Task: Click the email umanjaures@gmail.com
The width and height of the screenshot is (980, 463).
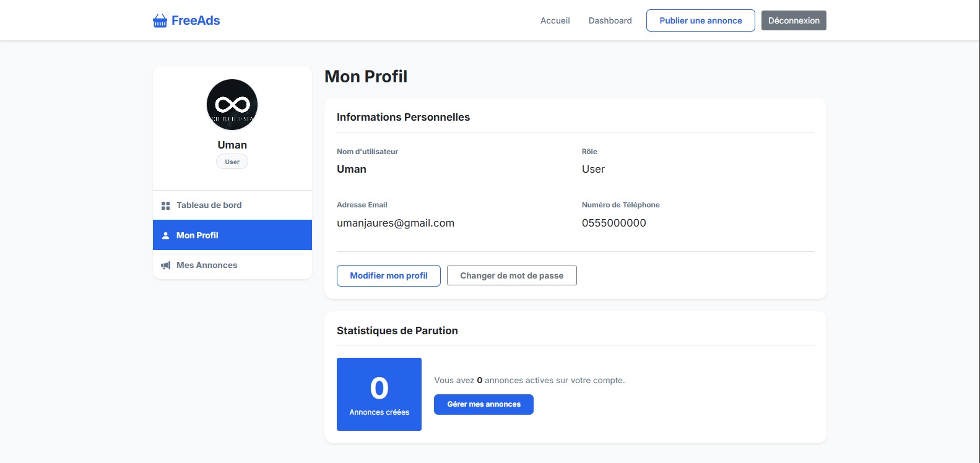Action: point(396,223)
